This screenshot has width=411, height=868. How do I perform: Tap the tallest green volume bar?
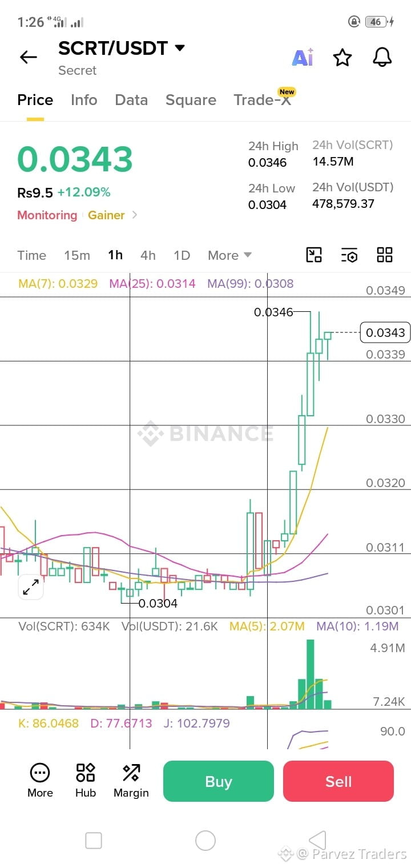point(311,674)
